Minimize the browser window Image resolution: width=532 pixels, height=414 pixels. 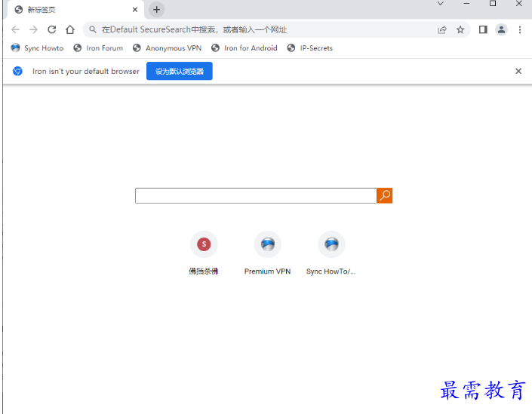[x=466, y=4]
